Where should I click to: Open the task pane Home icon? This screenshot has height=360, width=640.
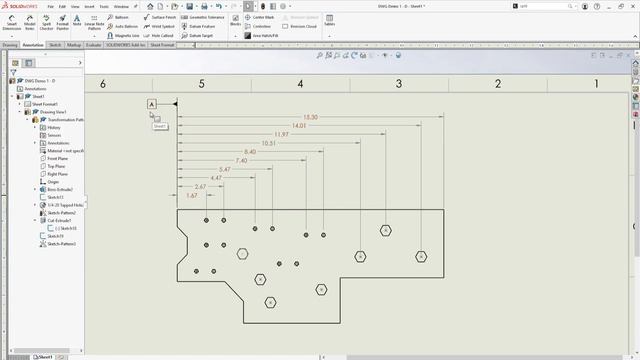(x=636, y=63)
